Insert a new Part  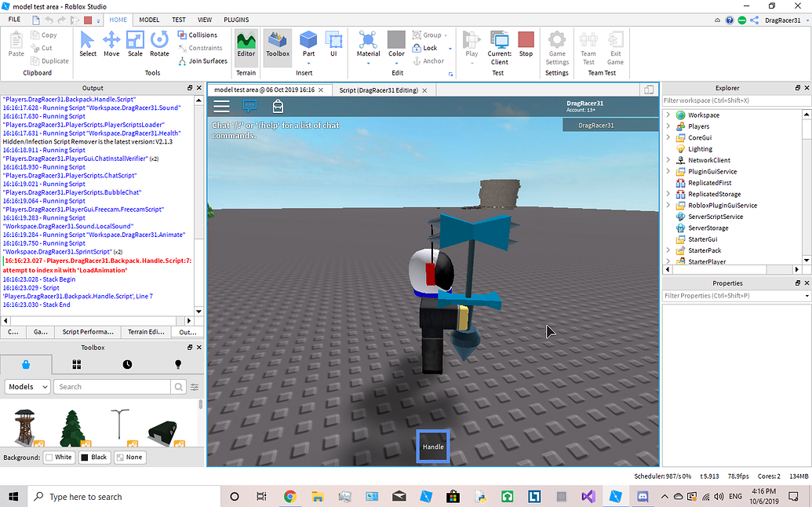[x=308, y=44]
